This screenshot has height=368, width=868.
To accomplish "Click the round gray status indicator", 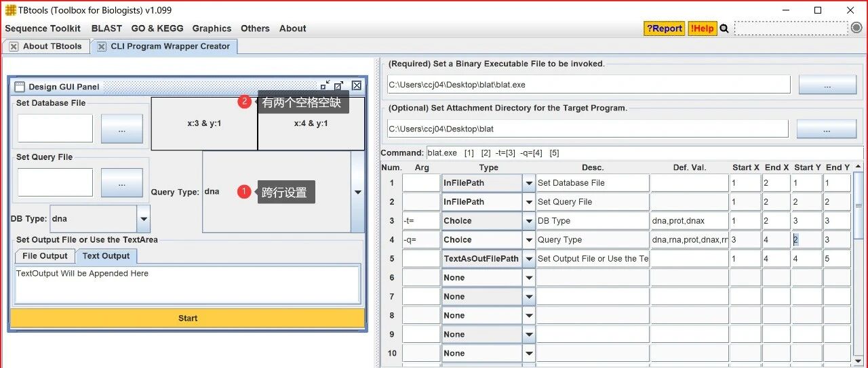I will (x=856, y=28).
